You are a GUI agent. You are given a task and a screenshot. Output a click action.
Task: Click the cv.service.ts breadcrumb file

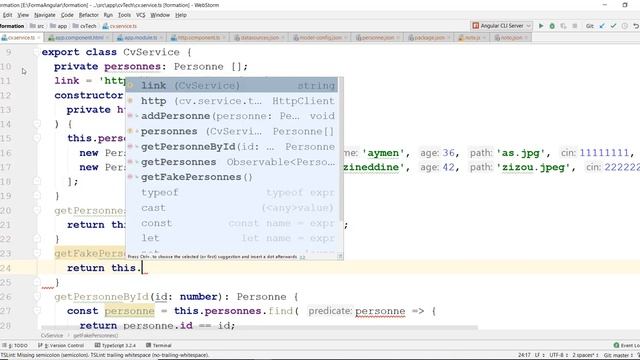[120, 26]
